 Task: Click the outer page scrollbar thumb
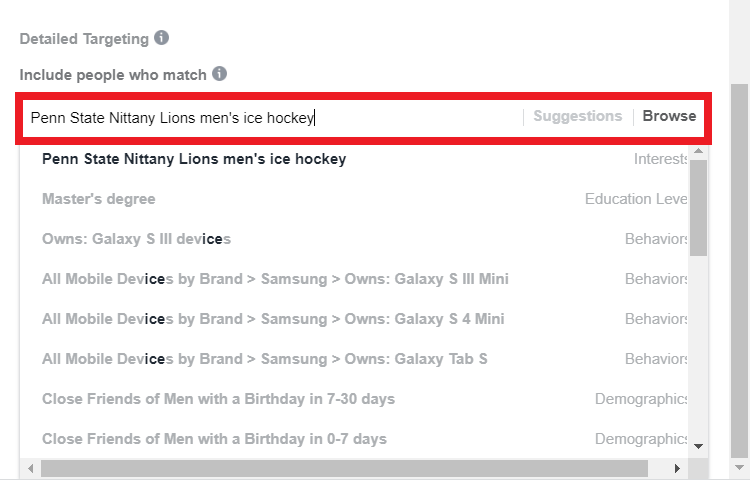(x=739, y=271)
